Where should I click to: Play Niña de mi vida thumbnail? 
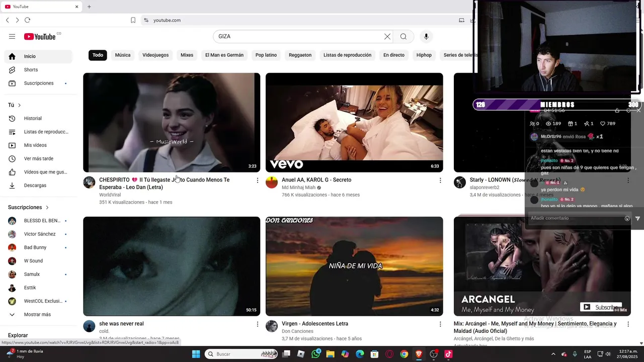pyautogui.click(x=354, y=266)
